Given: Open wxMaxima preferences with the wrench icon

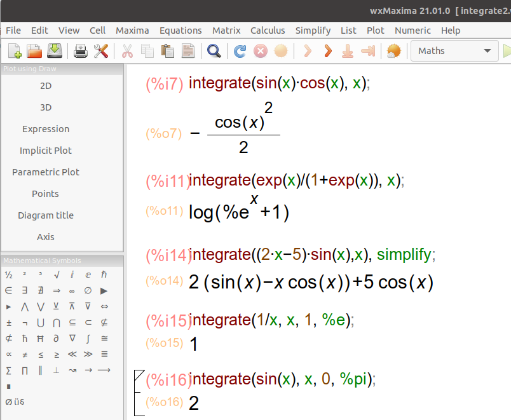Looking at the screenshot, I should (100, 52).
